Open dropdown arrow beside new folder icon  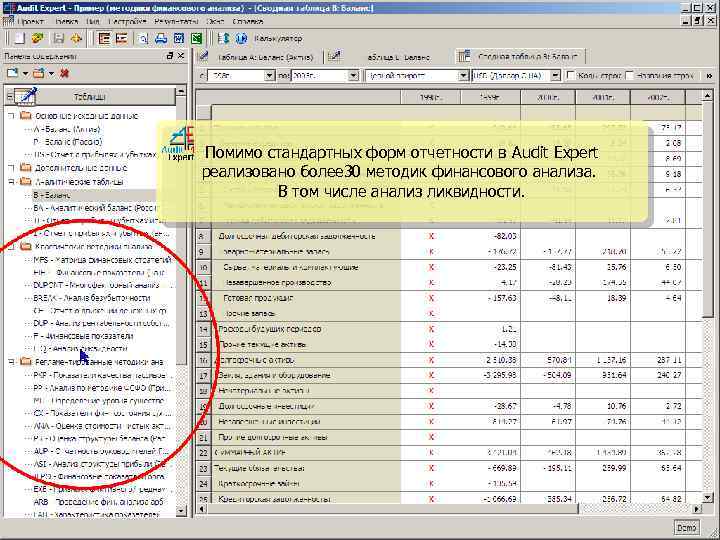(51, 73)
